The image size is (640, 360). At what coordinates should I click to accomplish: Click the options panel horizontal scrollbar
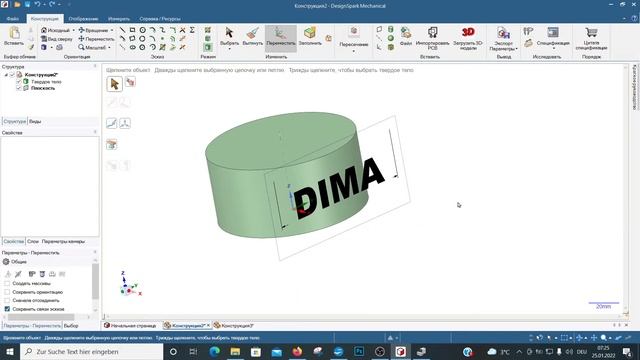click(41, 317)
